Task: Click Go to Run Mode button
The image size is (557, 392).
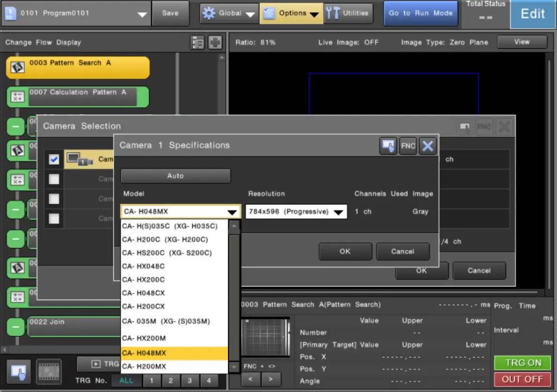Action: click(421, 14)
